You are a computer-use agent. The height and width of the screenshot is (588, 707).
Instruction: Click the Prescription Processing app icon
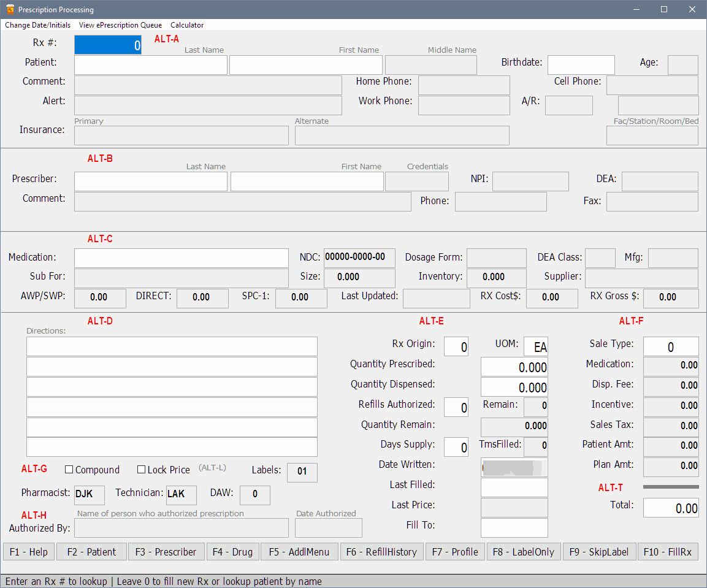click(10, 9)
